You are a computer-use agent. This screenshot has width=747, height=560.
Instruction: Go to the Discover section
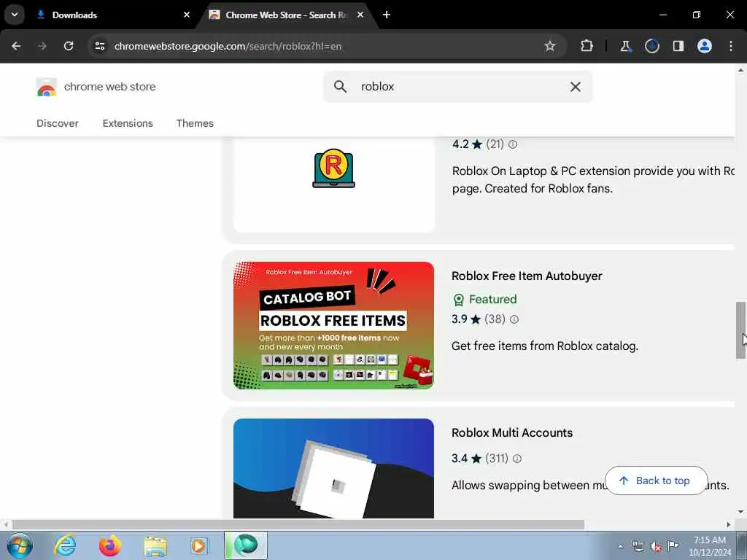(58, 123)
